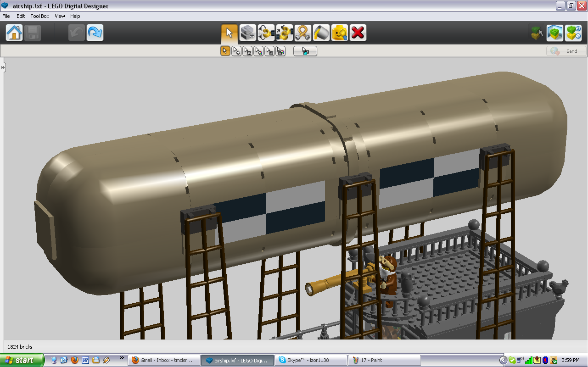Image resolution: width=588 pixels, height=367 pixels.
Task: Select the Hide minifig-head tool
Action: (x=340, y=33)
